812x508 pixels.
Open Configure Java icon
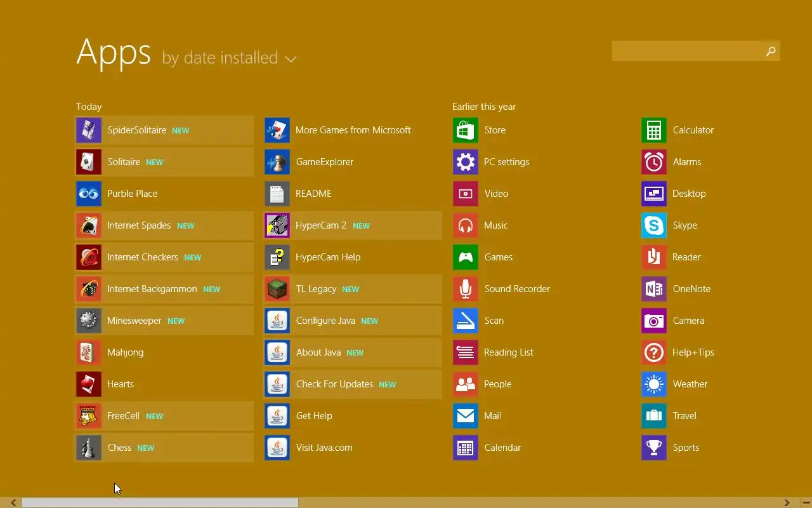pyautogui.click(x=277, y=321)
